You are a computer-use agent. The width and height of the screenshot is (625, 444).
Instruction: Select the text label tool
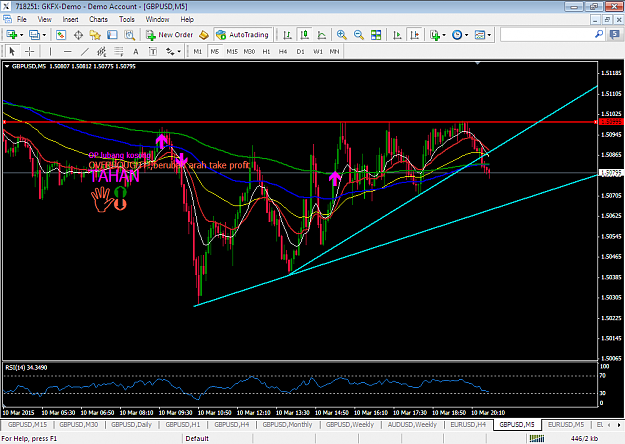point(153,51)
